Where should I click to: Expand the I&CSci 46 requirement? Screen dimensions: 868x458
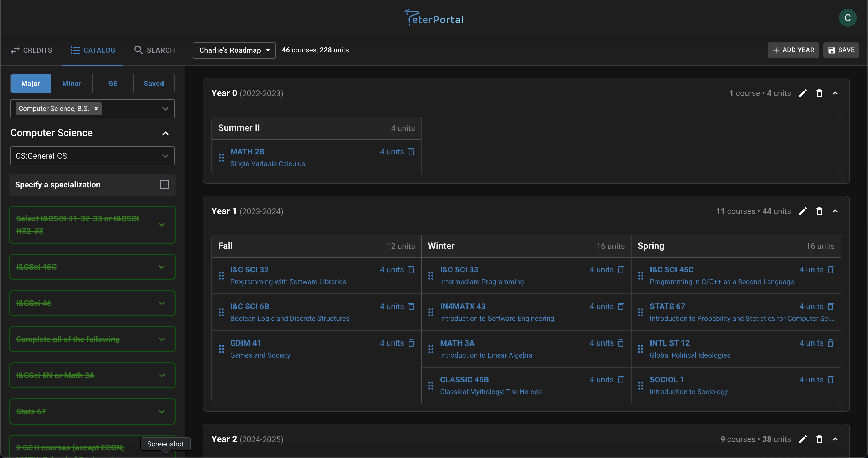(x=162, y=303)
